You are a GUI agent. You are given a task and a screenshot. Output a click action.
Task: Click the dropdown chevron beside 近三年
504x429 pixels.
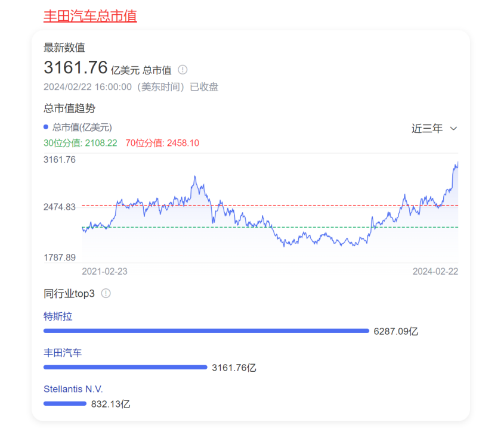point(453,129)
